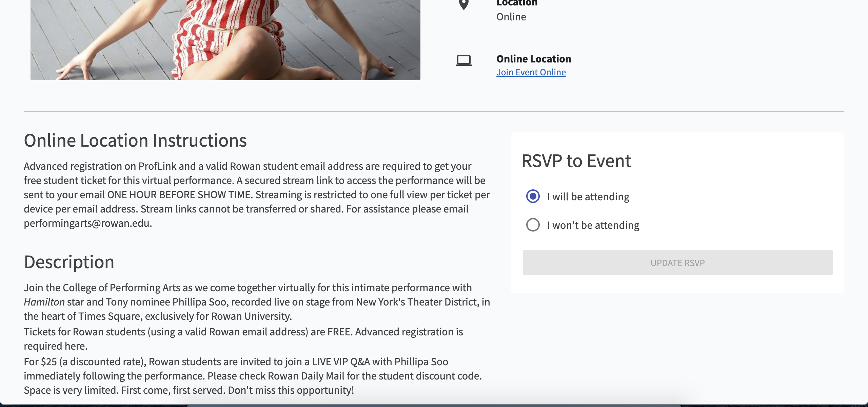Click the Online Location Instructions heading
The height and width of the screenshot is (407, 868).
pos(135,141)
